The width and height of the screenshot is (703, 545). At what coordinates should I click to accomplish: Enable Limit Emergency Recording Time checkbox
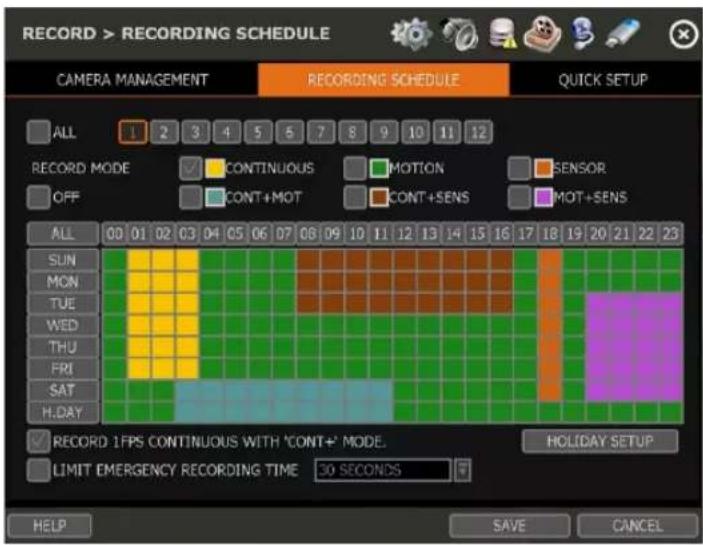tap(38, 471)
